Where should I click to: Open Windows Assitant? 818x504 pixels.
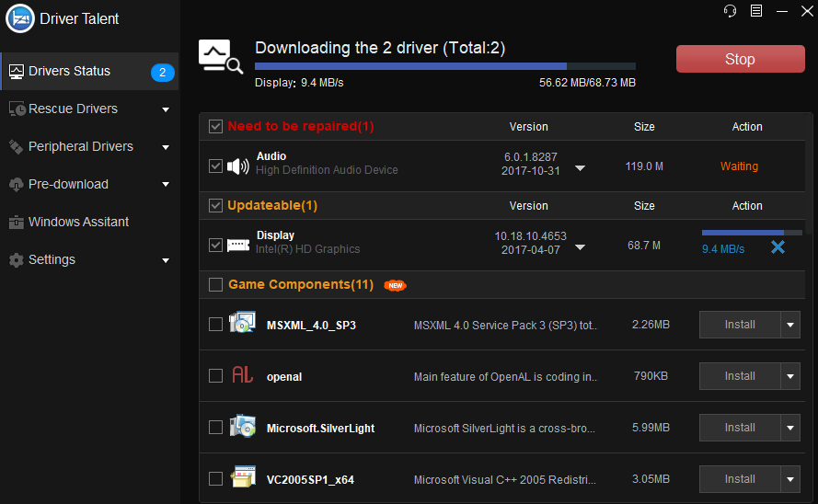click(90, 222)
